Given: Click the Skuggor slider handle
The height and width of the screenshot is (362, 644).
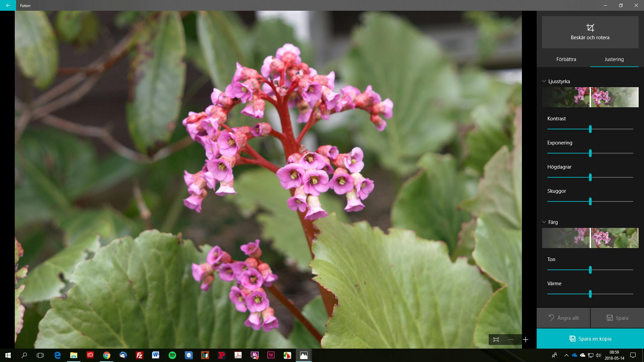Looking at the screenshot, I should (x=590, y=201).
